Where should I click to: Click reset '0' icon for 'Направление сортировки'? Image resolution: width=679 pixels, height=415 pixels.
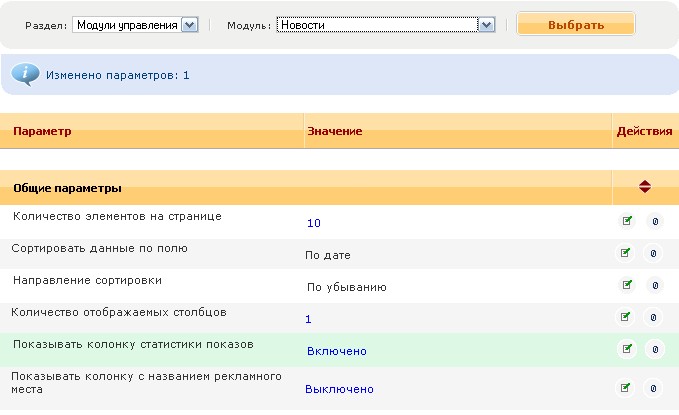[x=653, y=285]
